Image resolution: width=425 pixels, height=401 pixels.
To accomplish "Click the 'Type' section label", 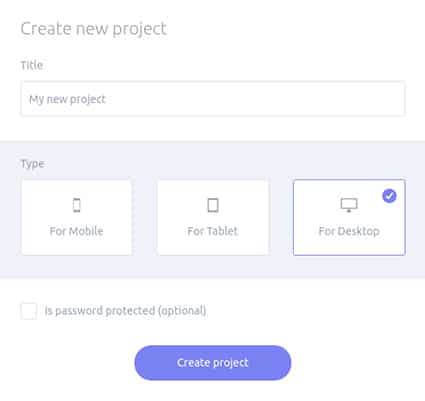I will (32, 164).
